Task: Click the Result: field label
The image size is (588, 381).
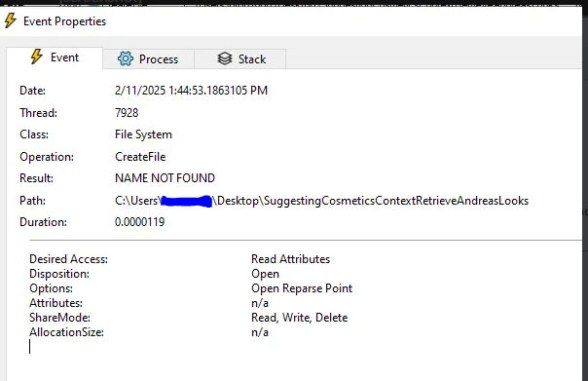Action: (36, 178)
